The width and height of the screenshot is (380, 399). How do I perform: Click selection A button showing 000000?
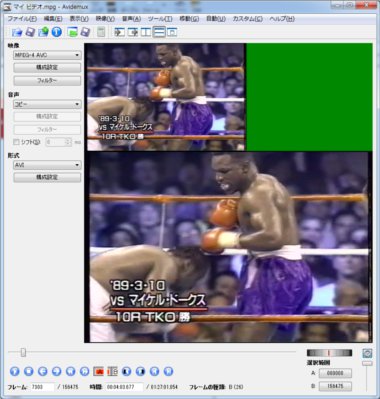tap(335, 373)
